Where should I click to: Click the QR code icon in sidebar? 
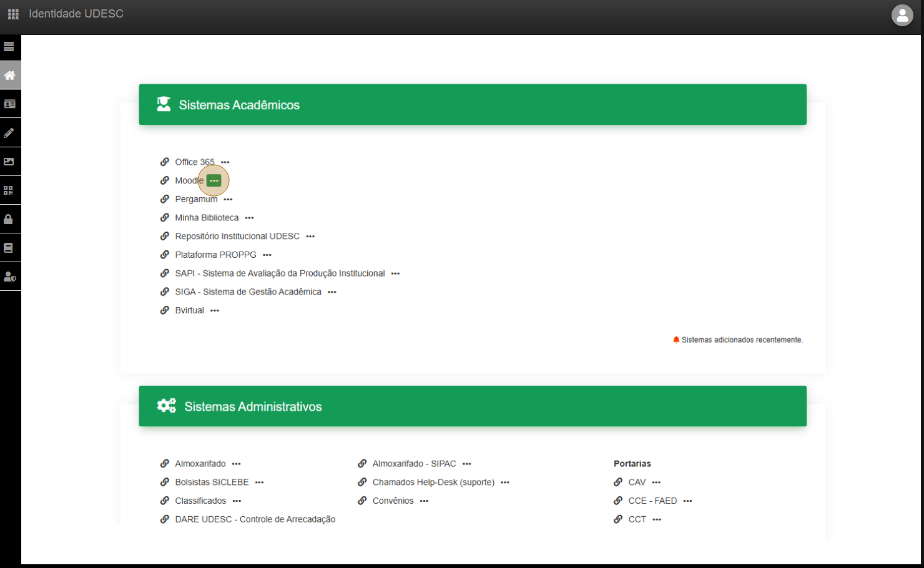tap(9, 190)
